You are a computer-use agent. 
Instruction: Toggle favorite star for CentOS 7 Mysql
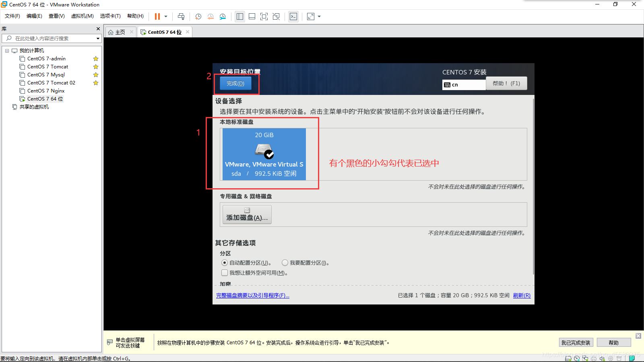coord(96,75)
